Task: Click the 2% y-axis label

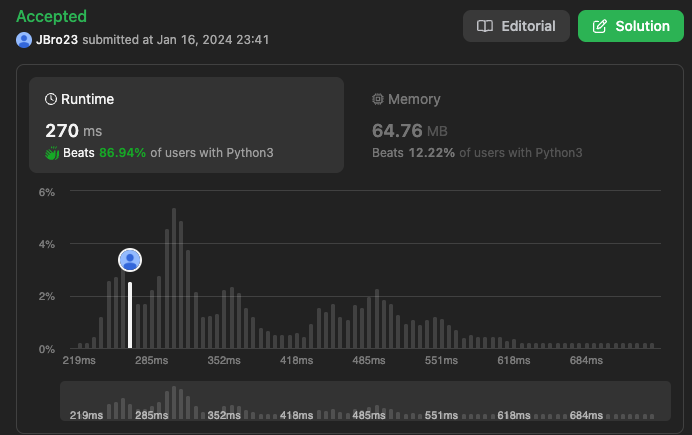Action: [x=47, y=296]
